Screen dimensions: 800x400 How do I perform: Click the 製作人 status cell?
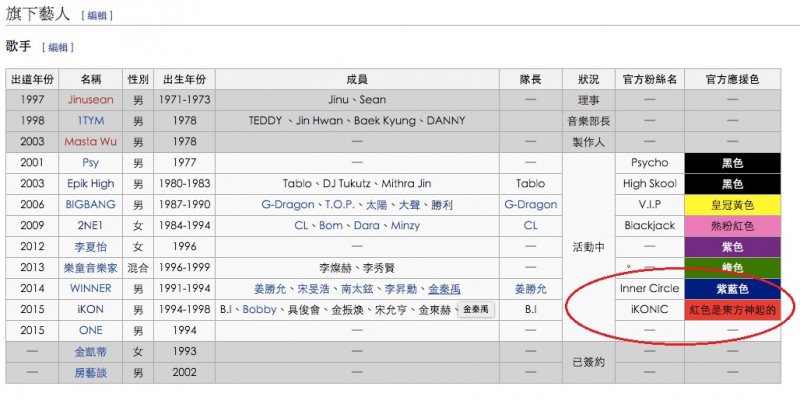[x=589, y=142]
